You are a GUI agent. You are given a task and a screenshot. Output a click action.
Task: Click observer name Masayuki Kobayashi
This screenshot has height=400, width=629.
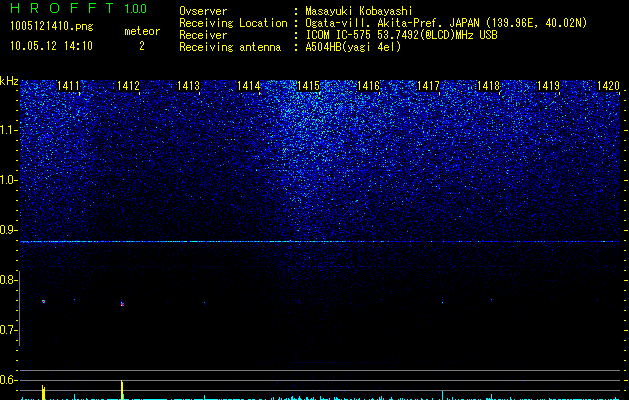pyautogui.click(x=359, y=11)
